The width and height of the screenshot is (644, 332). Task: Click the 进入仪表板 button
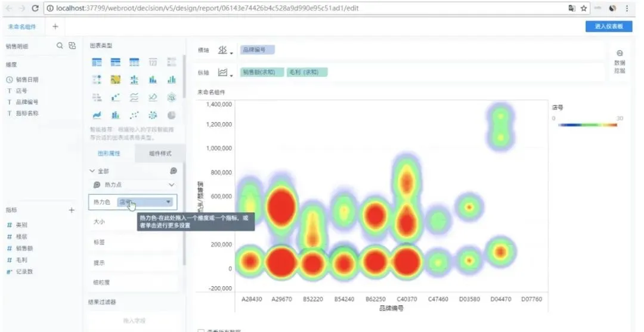[x=608, y=26]
